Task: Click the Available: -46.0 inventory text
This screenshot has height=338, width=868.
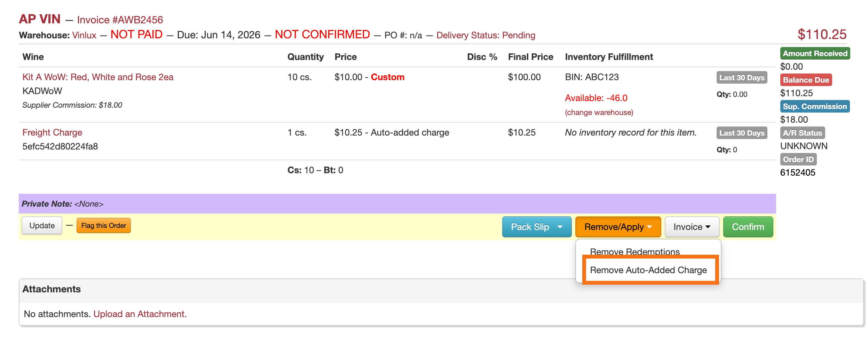Action: pos(596,98)
